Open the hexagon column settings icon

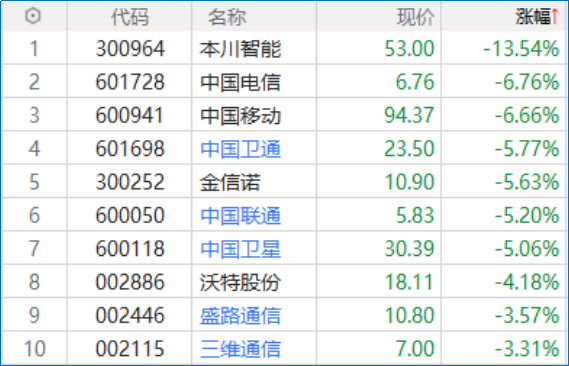pyautogui.click(x=33, y=16)
